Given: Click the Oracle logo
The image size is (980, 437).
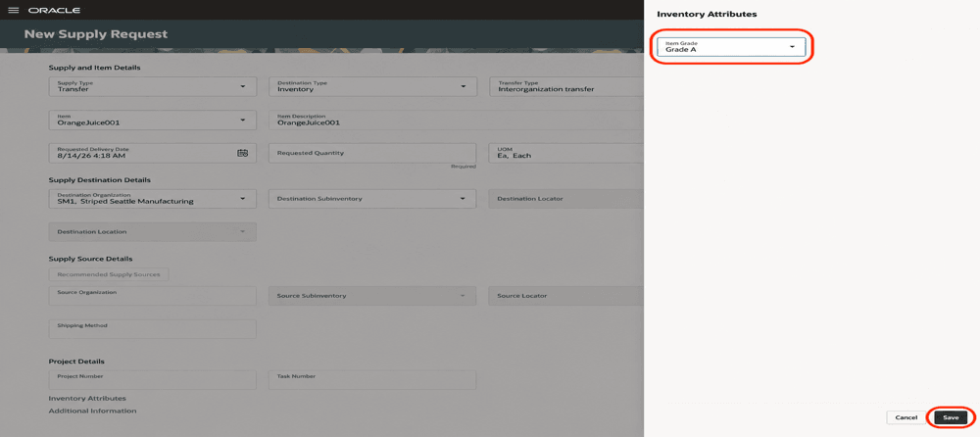Looking at the screenshot, I should 54,11.
